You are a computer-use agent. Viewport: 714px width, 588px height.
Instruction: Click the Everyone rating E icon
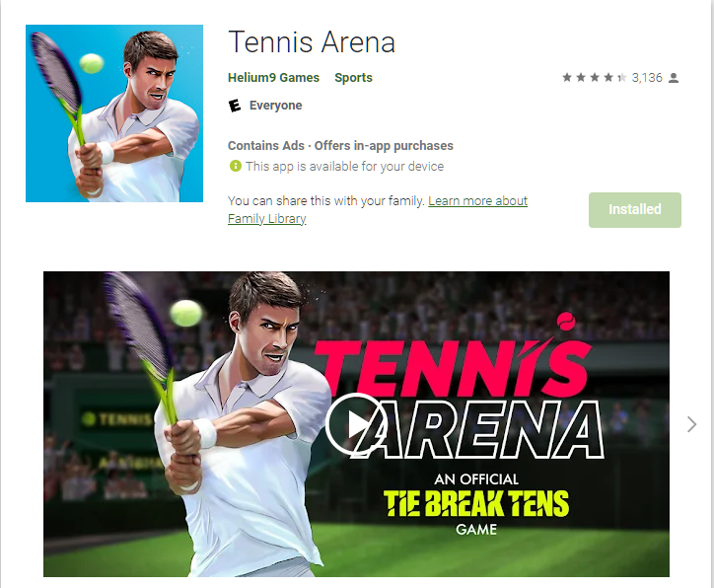pos(235,106)
